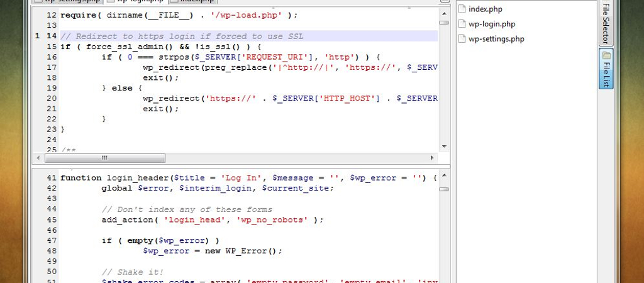Click exit(); on line 21
Image resolution: width=644 pixels, height=283 pixels.
(x=161, y=109)
